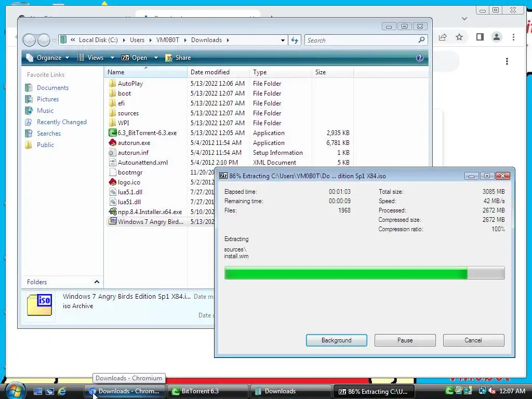This screenshot has width=532, height=399.
Task: Switch to BitTorrent 6.3 taskbar button
Action: pos(208,391)
